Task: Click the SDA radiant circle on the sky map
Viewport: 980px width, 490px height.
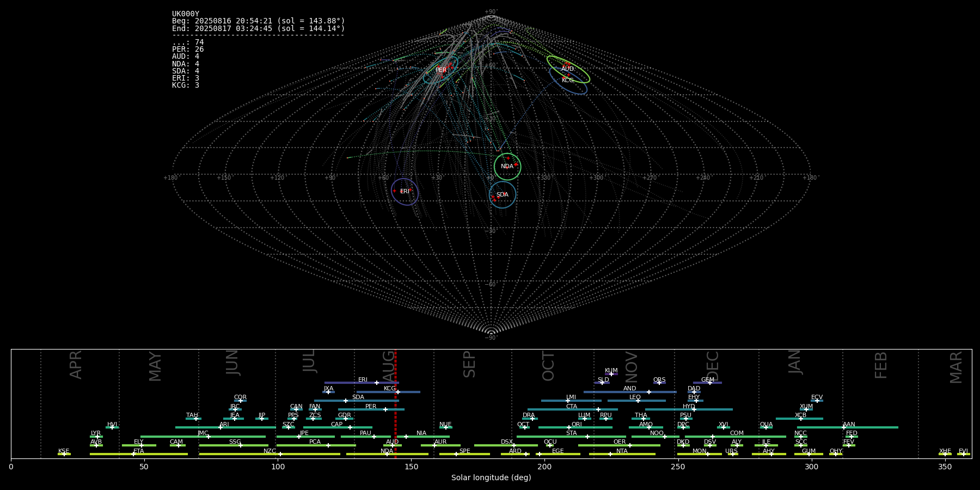Action: 503,195
